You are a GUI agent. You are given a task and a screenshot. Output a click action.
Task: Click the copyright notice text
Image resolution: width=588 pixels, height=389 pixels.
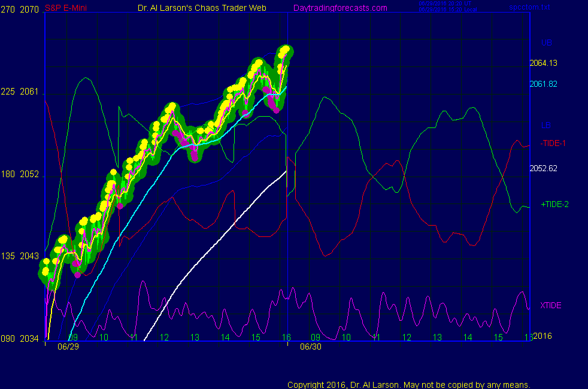[x=409, y=384]
